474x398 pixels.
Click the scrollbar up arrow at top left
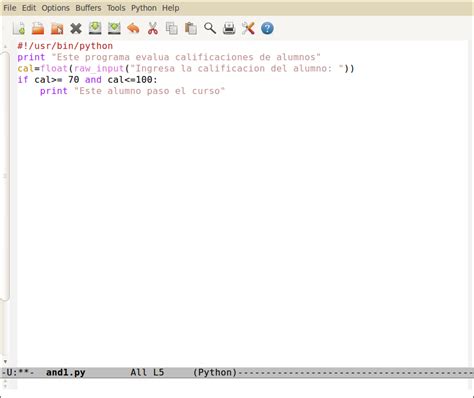(5, 46)
